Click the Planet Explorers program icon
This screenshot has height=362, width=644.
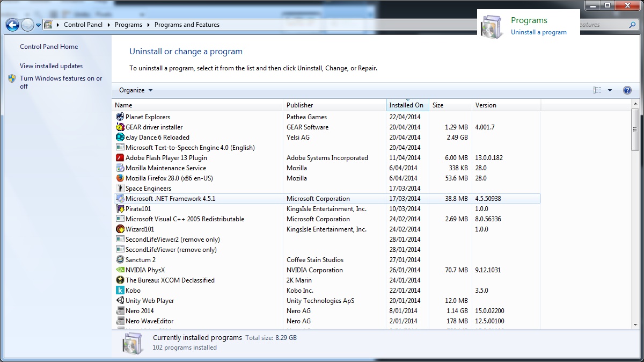120,117
